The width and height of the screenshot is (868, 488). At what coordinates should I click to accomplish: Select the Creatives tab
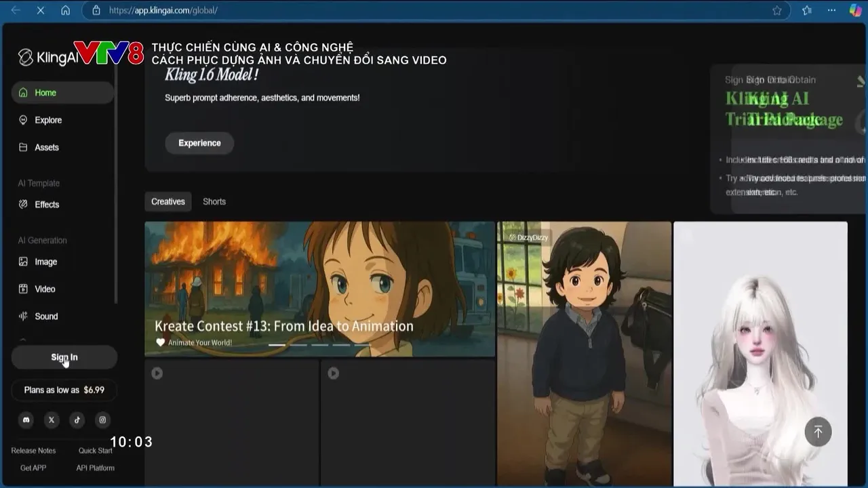pyautogui.click(x=167, y=201)
